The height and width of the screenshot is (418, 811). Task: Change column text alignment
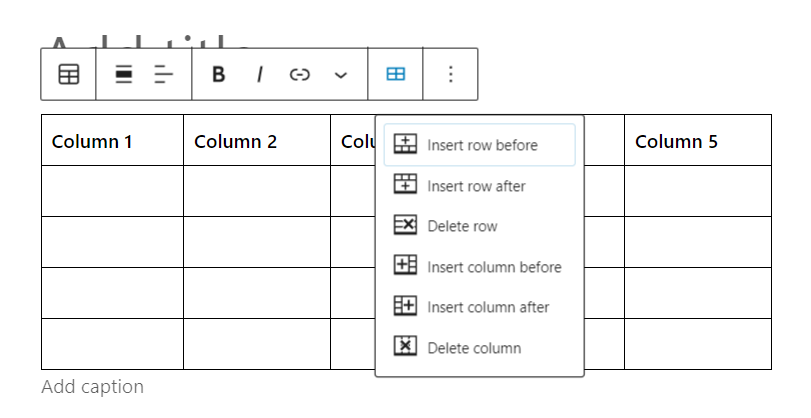tap(164, 75)
